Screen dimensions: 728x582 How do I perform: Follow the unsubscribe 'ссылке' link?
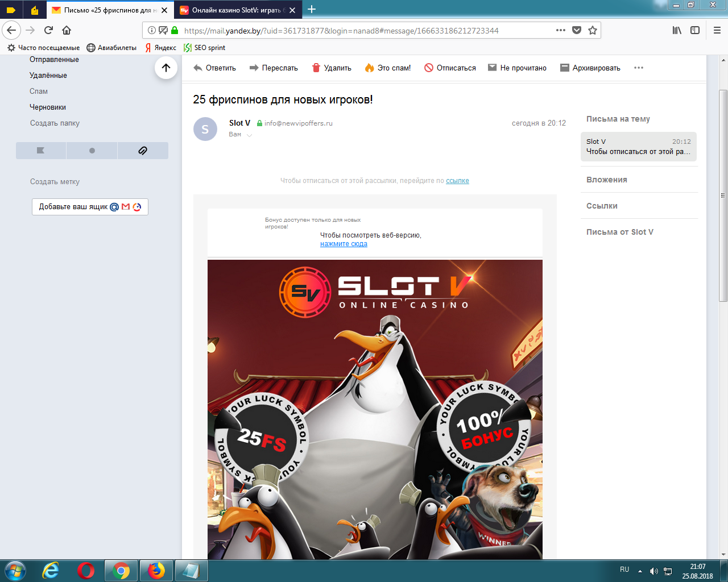click(x=457, y=181)
